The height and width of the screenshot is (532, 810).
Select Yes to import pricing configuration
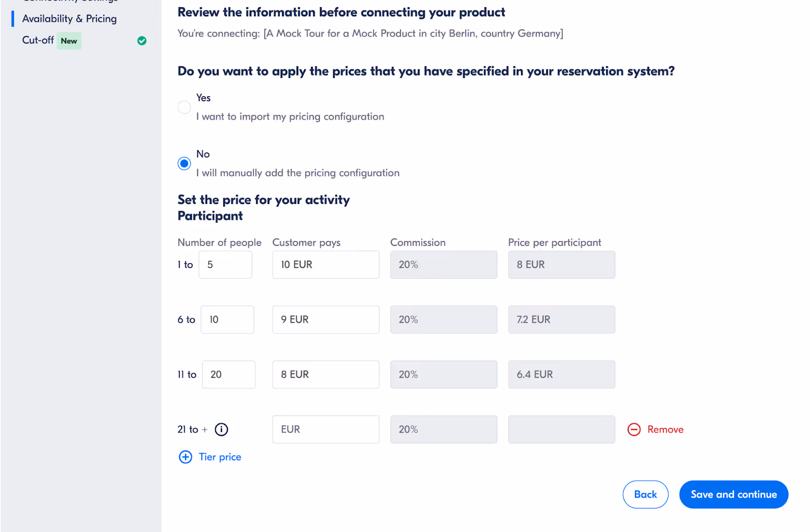pos(184,107)
